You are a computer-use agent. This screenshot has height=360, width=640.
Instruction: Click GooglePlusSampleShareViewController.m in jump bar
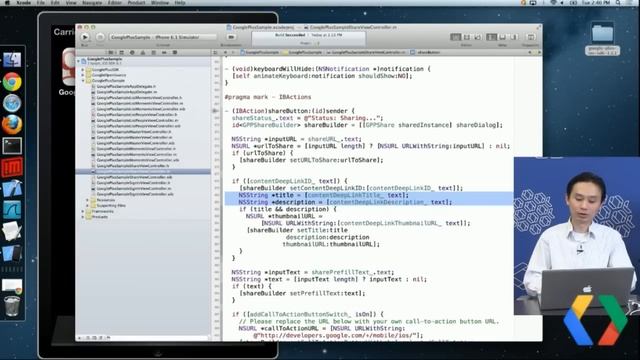coord(367,53)
